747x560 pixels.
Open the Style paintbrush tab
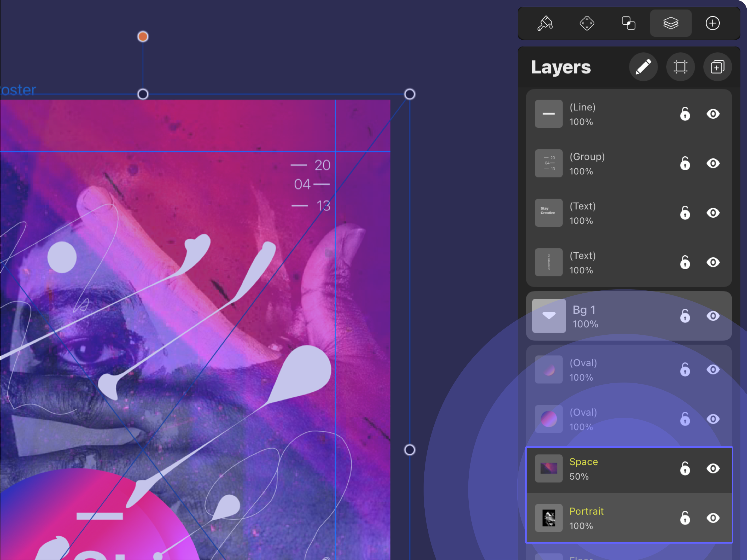(x=545, y=23)
